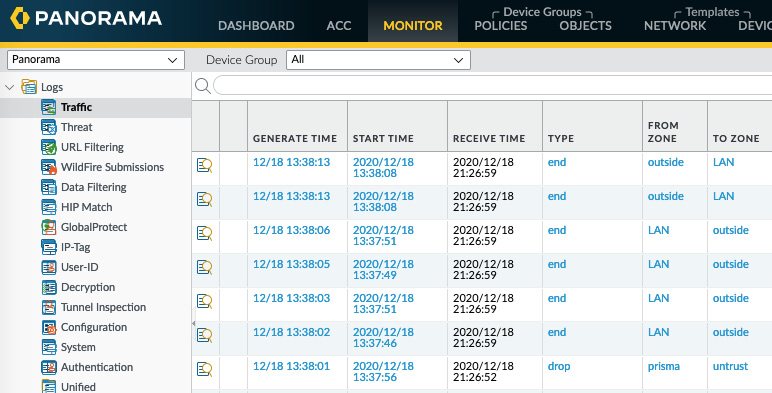This screenshot has height=393, width=772.
Task: Click generate time 12/18 13:38:01 link
Action: (x=291, y=366)
